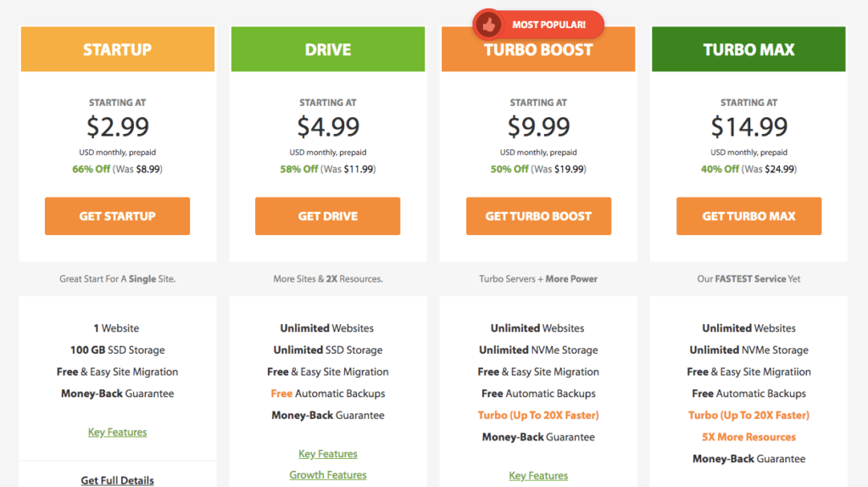Click the MOST POPULAR! badge text
Image resolution: width=868 pixels, height=487 pixels.
pos(548,25)
